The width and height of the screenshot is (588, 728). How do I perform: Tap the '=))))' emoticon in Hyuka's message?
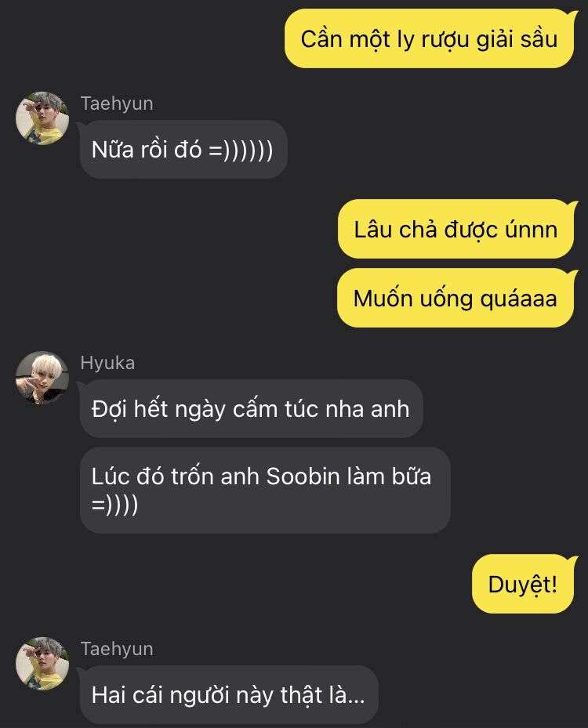[114, 505]
